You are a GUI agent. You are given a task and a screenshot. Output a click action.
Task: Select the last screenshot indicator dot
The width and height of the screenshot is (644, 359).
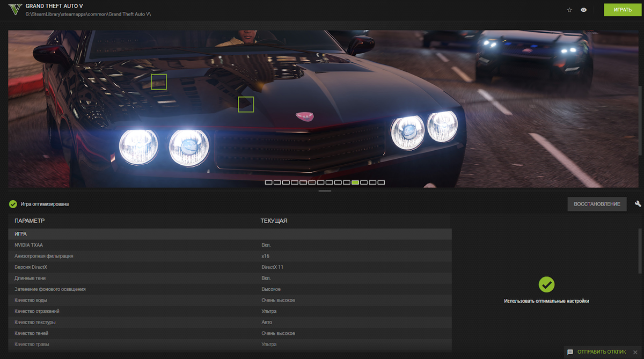[x=381, y=182]
